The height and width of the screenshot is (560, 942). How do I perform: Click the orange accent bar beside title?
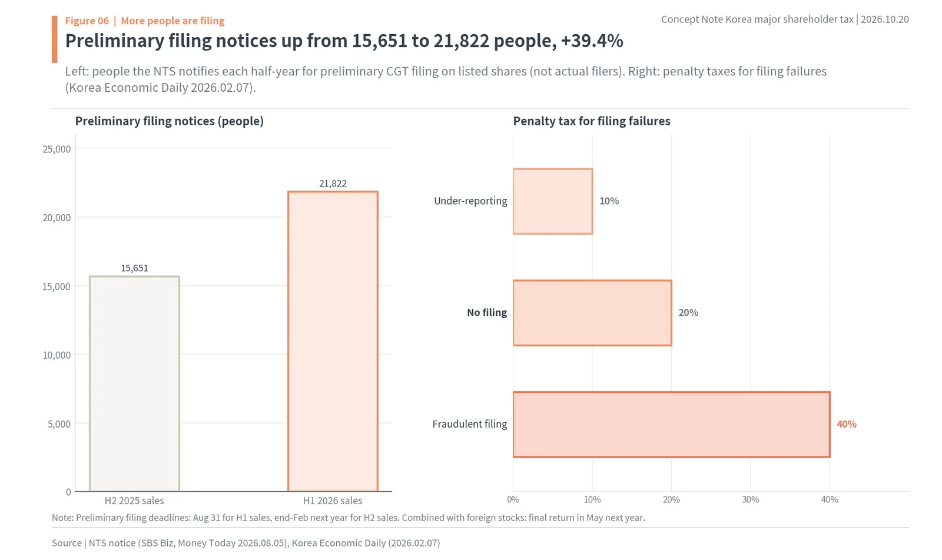tap(55, 39)
